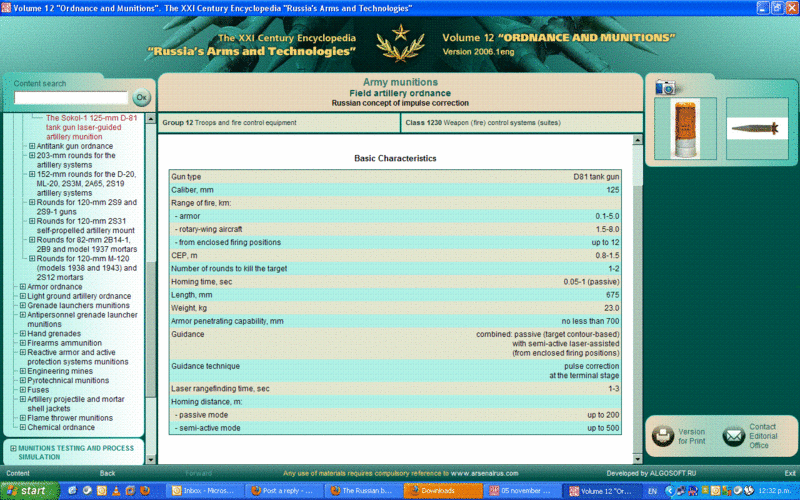This screenshot has width=800, height=500.
Task: Expand Armor ordnance tree node
Action: click(x=22, y=287)
